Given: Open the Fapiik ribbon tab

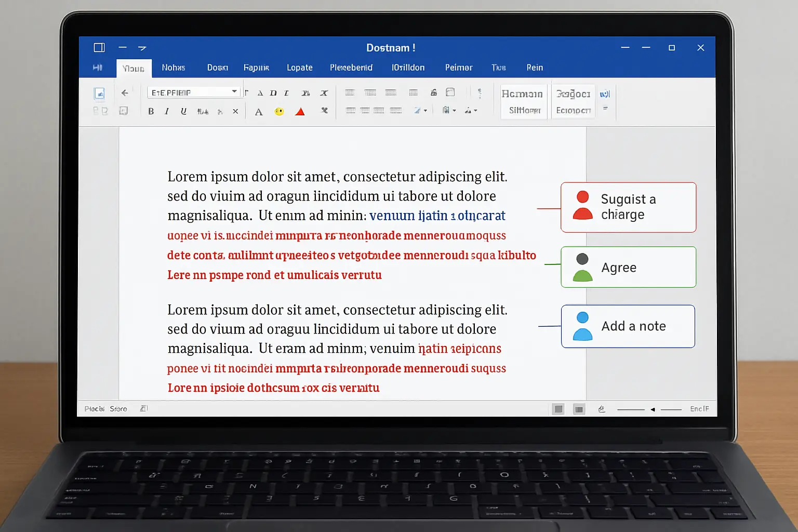Looking at the screenshot, I should pos(256,68).
